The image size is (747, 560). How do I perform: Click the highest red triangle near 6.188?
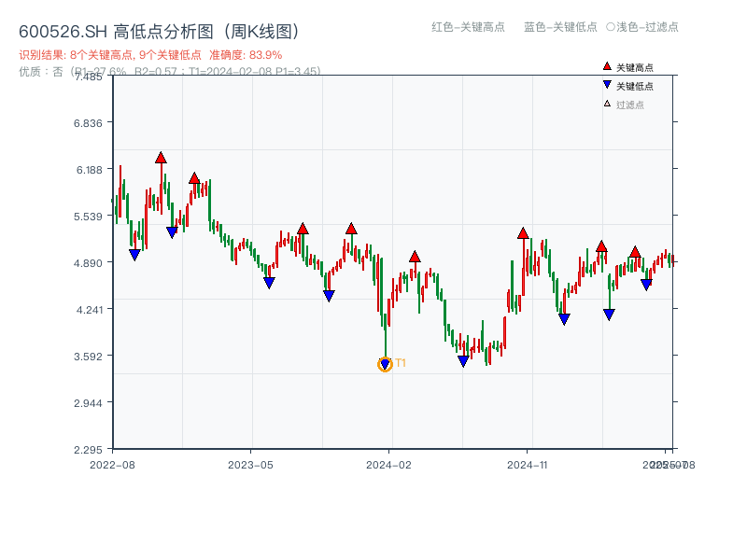(x=161, y=158)
